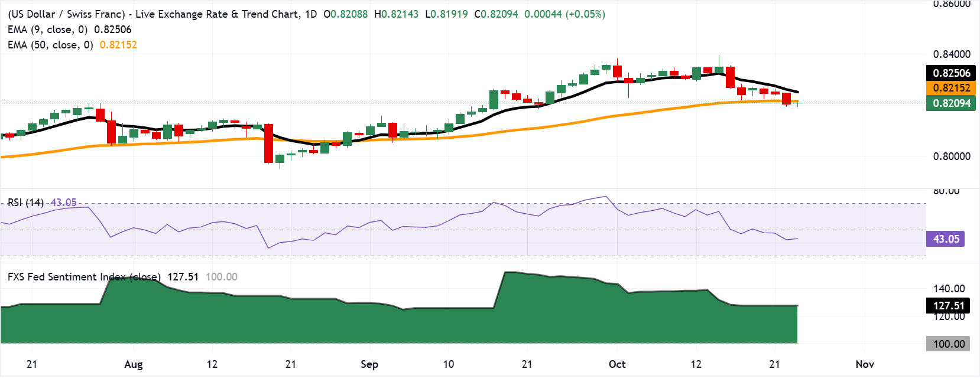Screen dimensions: 980x382
Task: Click the low price L0.81919
Action: coord(447,14)
